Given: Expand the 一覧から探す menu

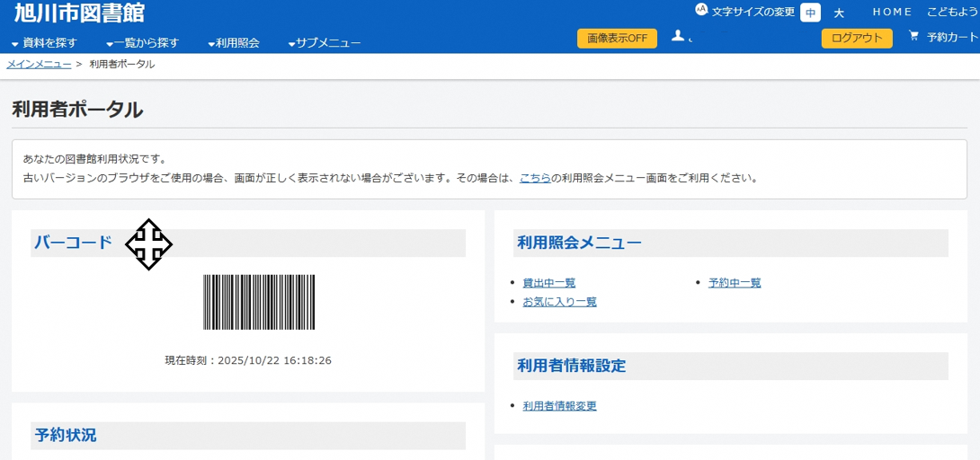Looking at the screenshot, I should [x=142, y=43].
